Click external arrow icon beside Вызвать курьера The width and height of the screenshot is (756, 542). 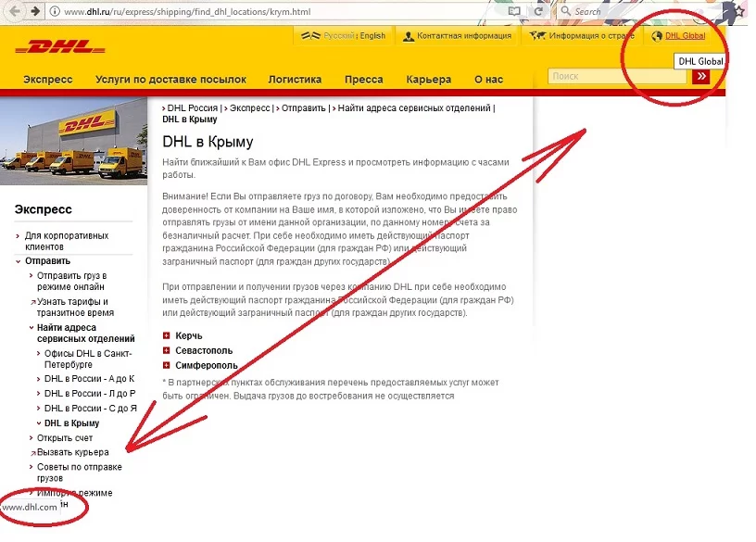(33, 453)
